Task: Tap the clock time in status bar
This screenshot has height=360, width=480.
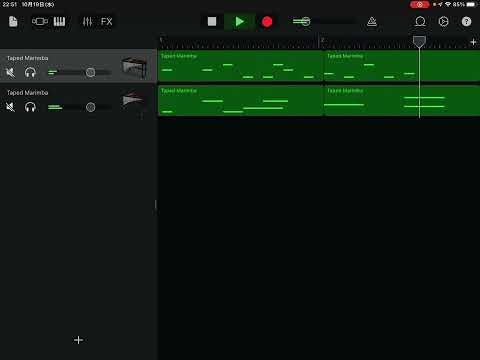Action: click(10, 5)
